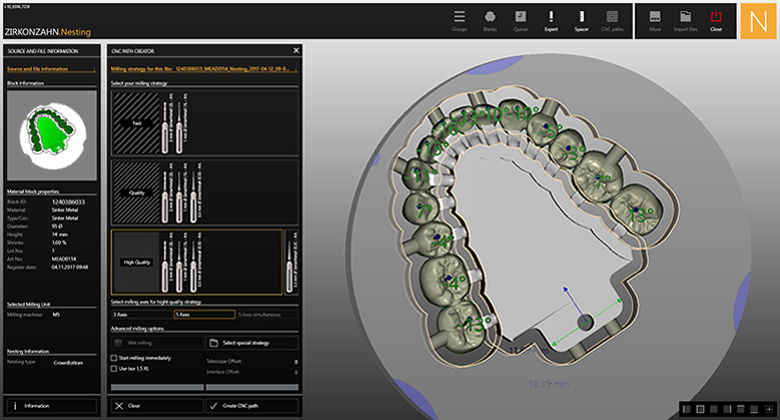Open the Groups menu icon
Image resolution: width=780 pixels, height=420 pixels.
click(x=459, y=19)
